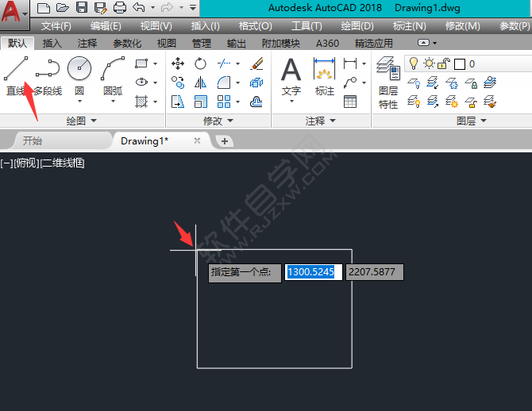The height and width of the screenshot is (411, 532).
Task: Switch to the 参数化 ribbon tab
Action: (x=127, y=43)
